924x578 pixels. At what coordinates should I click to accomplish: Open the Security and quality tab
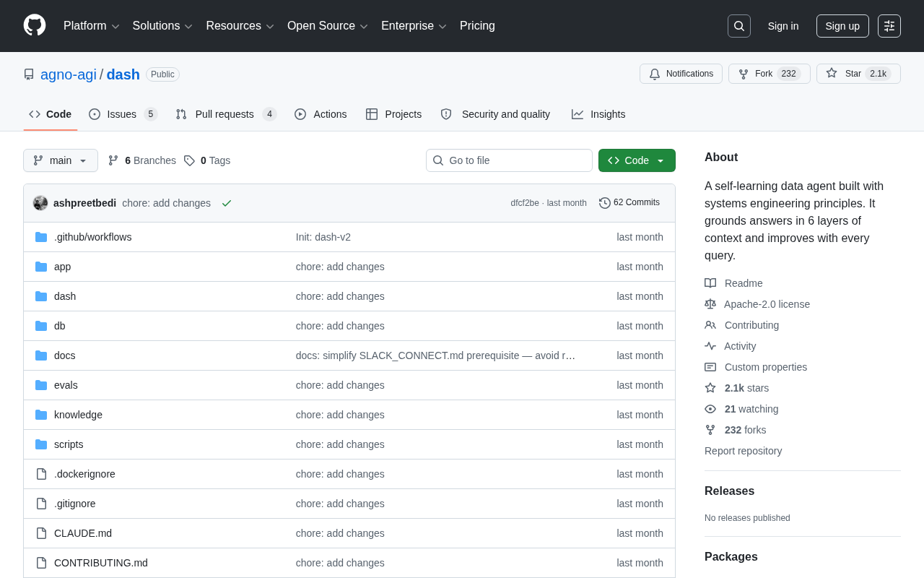[x=495, y=114]
